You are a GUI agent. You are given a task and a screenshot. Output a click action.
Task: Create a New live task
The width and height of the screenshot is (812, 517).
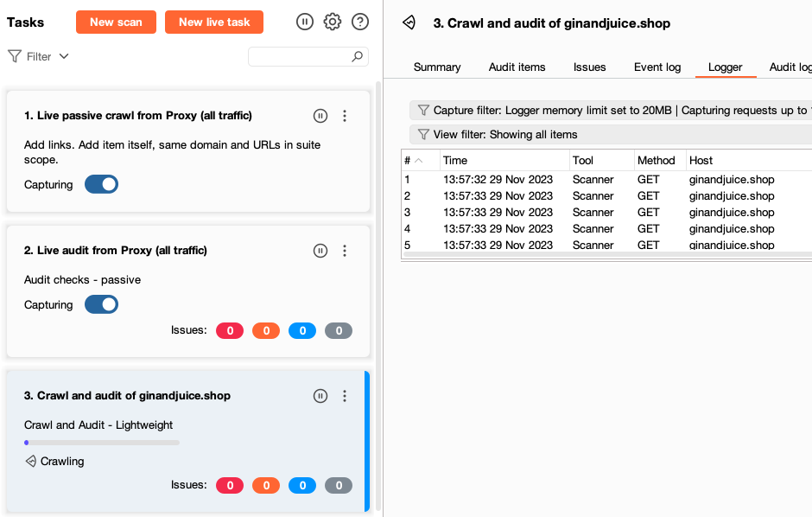[213, 22]
